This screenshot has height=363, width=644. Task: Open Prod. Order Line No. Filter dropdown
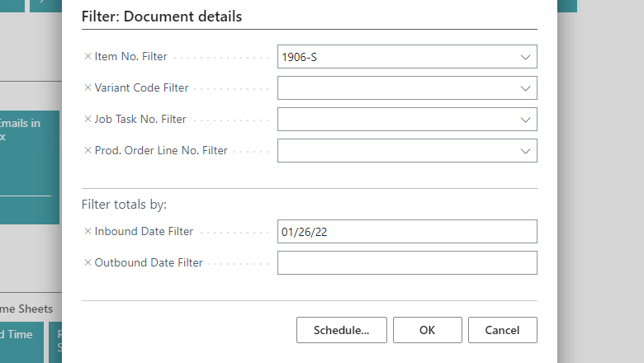[x=525, y=151]
